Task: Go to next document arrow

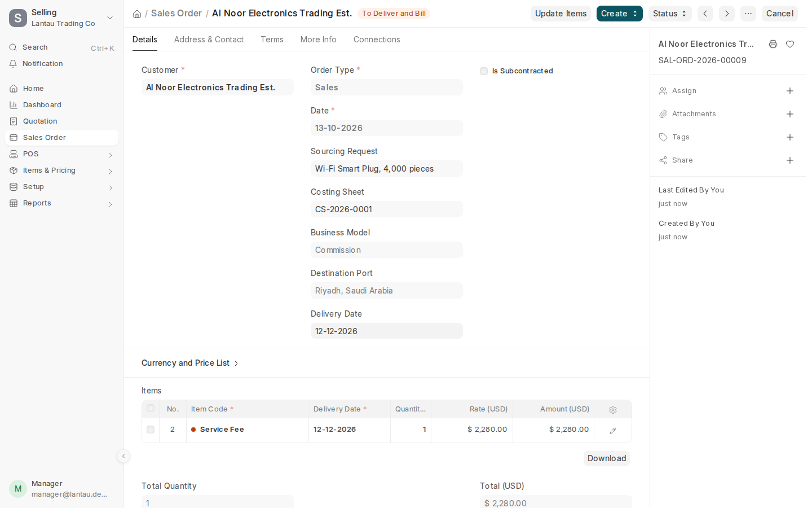Action: [x=727, y=14]
